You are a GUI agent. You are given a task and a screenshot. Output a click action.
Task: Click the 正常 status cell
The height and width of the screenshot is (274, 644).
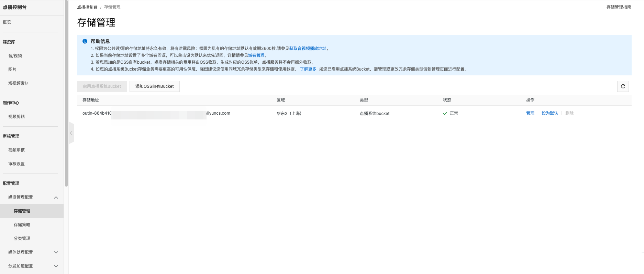click(451, 113)
